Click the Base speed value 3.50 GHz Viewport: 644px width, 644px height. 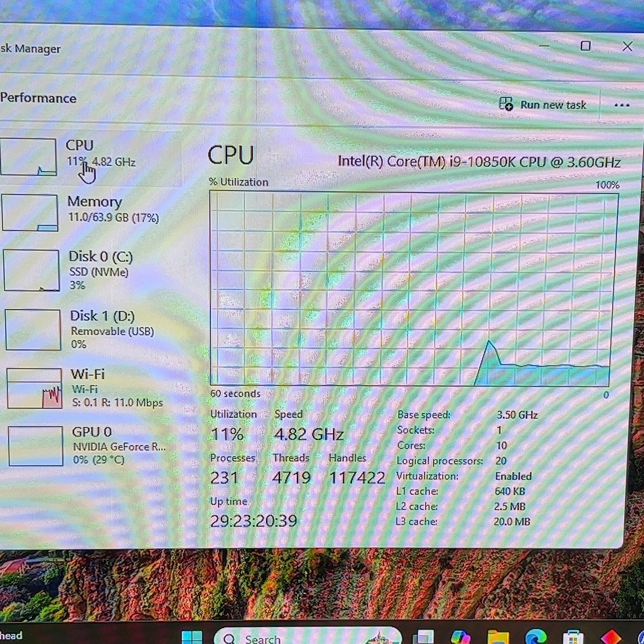(x=517, y=415)
